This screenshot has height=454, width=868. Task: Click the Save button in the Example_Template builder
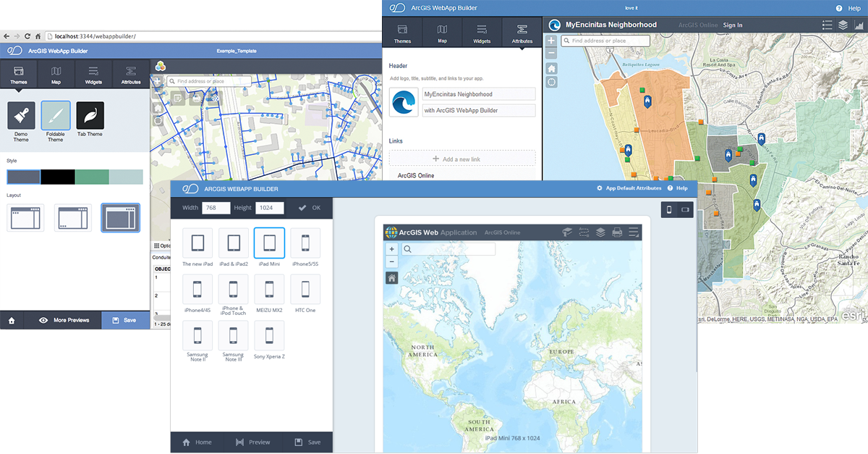[127, 319]
